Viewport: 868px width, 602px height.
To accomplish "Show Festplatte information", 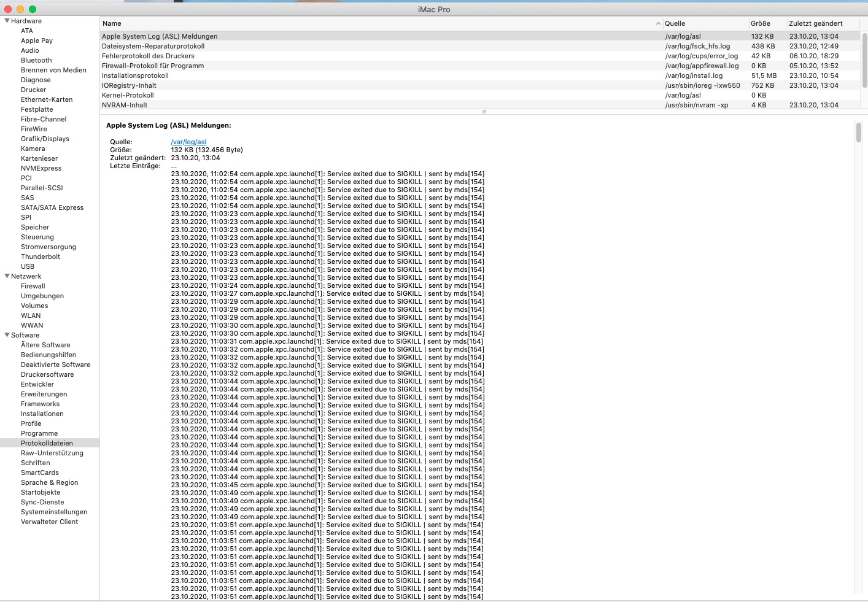I will click(37, 109).
